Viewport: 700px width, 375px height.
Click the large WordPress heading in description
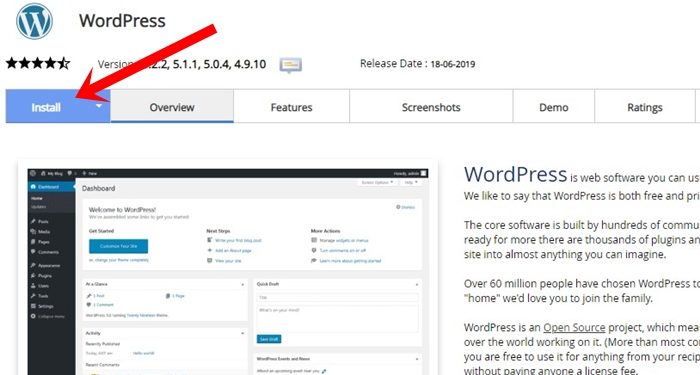pos(515,174)
